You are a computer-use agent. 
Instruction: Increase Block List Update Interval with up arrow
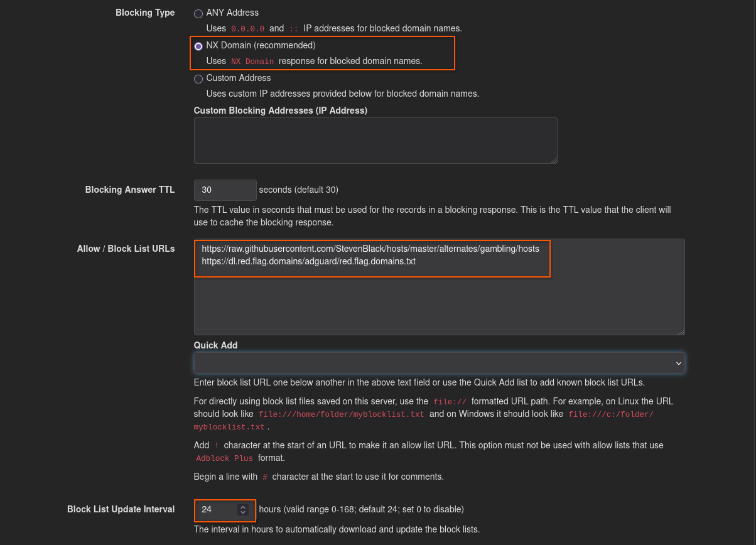click(243, 507)
